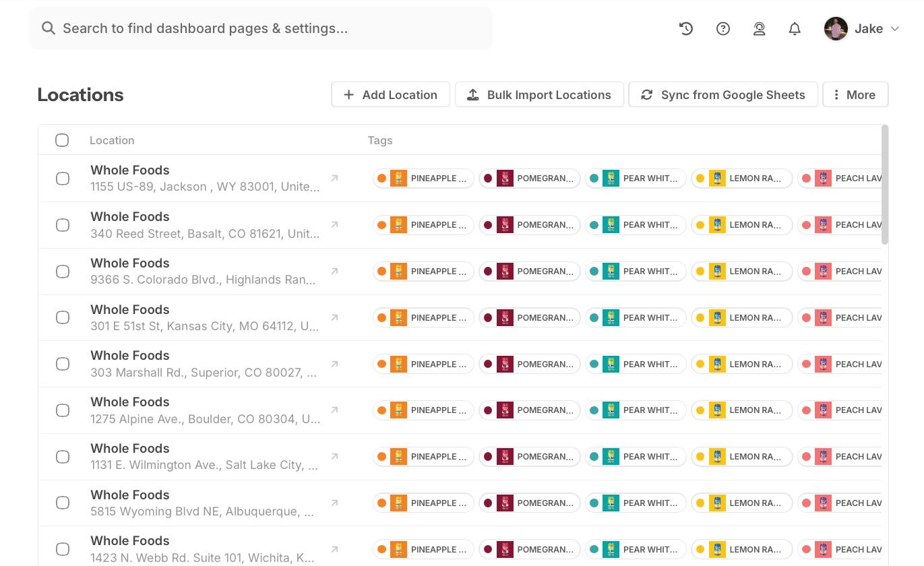
Task: Click the help question mark icon
Action: pos(722,28)
